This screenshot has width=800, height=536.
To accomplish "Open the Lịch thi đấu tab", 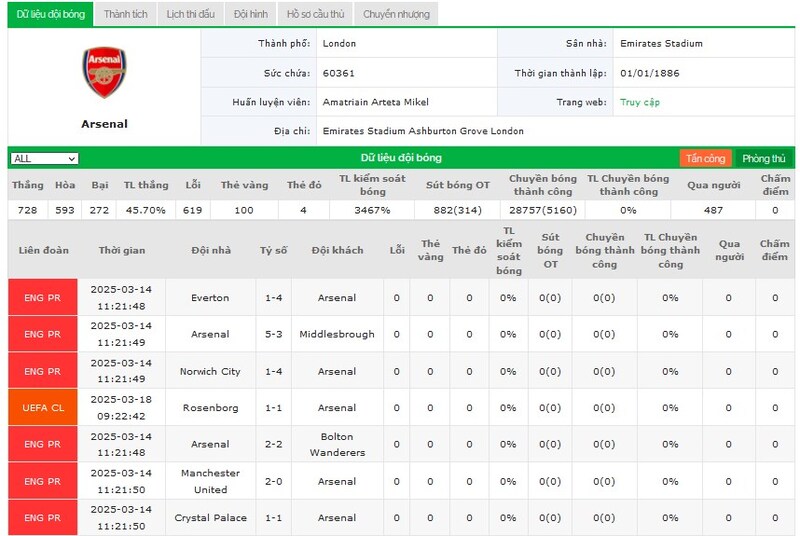I will [x=190, y=14].
